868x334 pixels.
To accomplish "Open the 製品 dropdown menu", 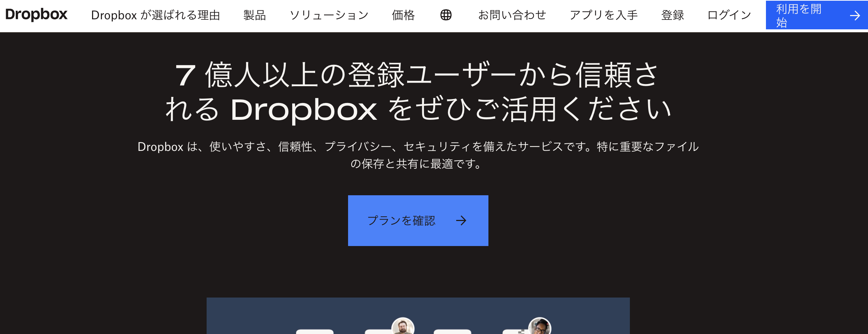I will tap(255, 15).
